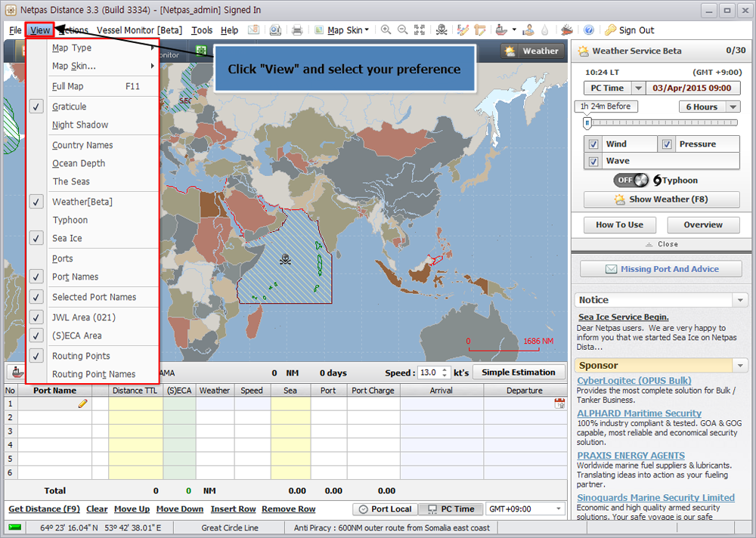Click the fit-to-extent arrows icon
The height and width of the screenshot is (538, 756).
[420, 30]
